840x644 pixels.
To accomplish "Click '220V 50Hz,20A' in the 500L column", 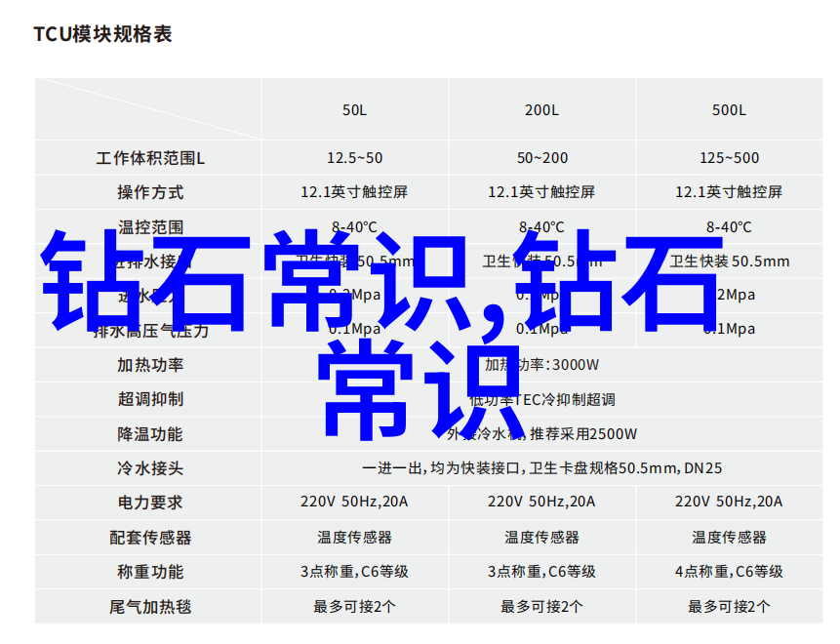I will pos(729,502).
